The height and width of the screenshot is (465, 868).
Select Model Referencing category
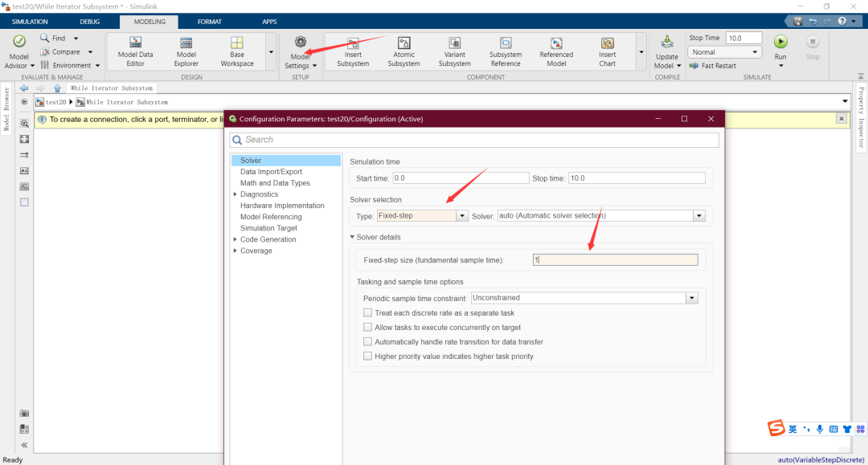coord(272,217)
